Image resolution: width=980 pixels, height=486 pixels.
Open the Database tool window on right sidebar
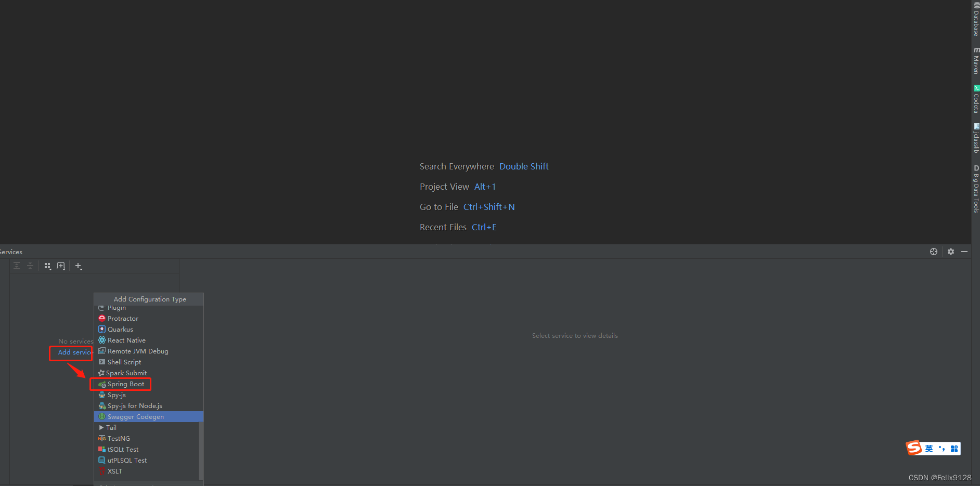point(976,19)
